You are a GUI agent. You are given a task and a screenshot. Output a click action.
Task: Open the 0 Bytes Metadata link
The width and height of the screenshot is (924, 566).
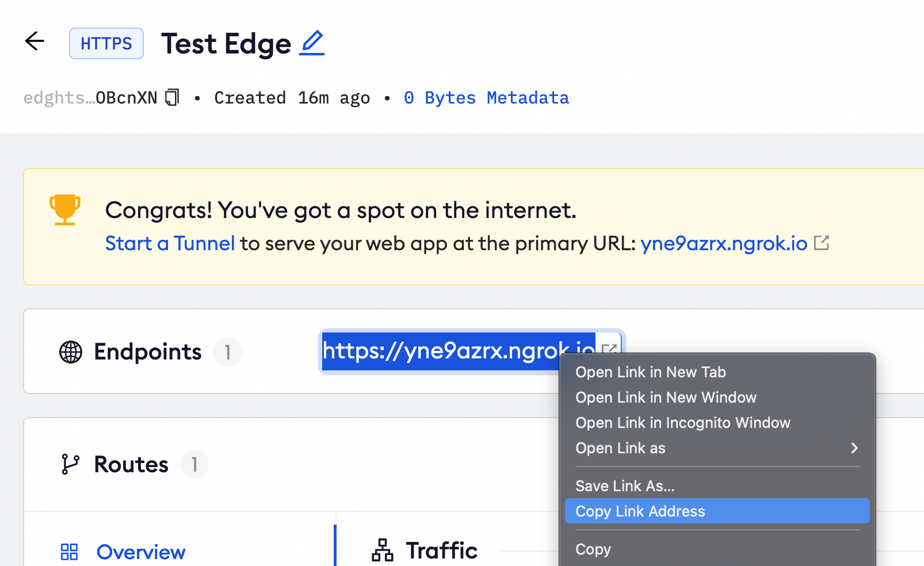[486, 98]
